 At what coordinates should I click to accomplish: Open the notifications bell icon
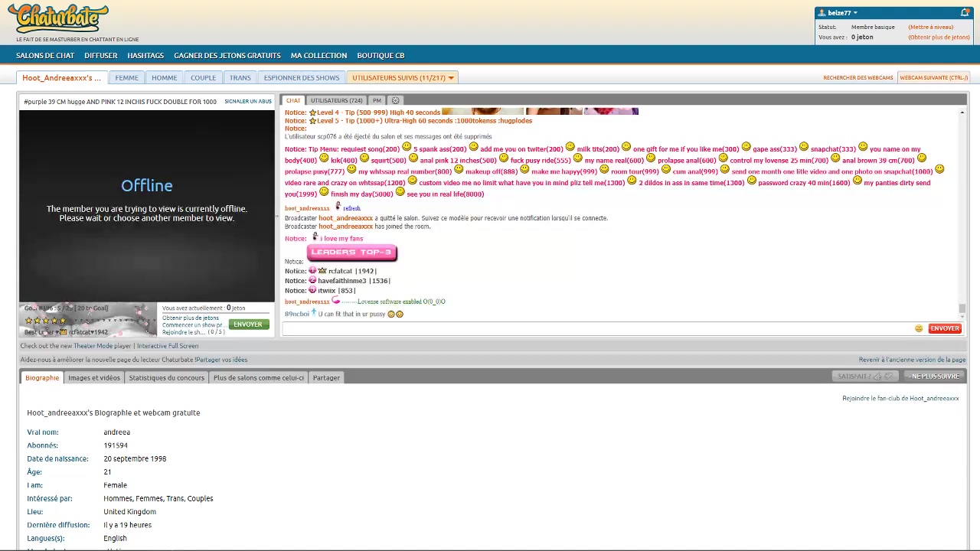[965, 12]
